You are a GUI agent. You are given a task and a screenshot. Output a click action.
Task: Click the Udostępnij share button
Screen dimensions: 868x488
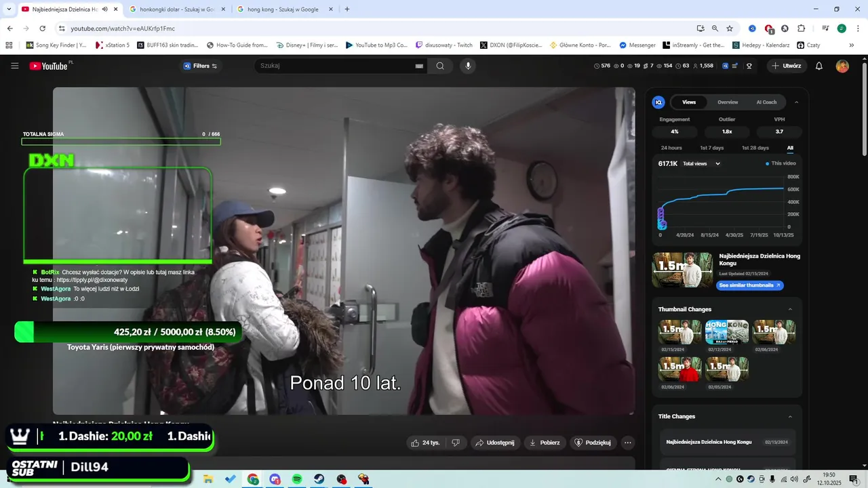tap(495, 443)
